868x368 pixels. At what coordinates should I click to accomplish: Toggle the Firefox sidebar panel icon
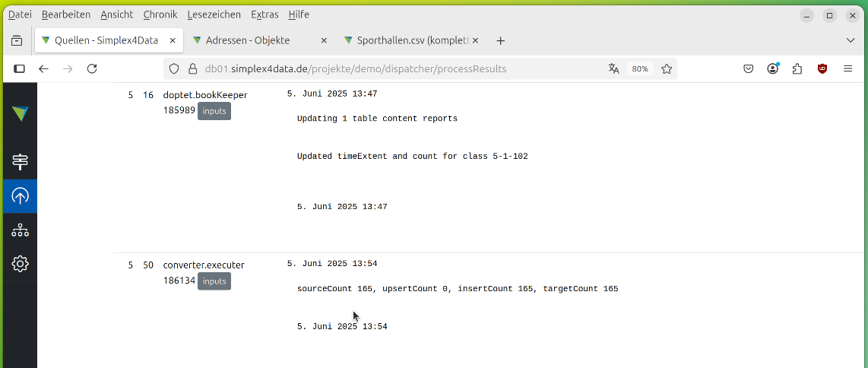pos(19,68)
